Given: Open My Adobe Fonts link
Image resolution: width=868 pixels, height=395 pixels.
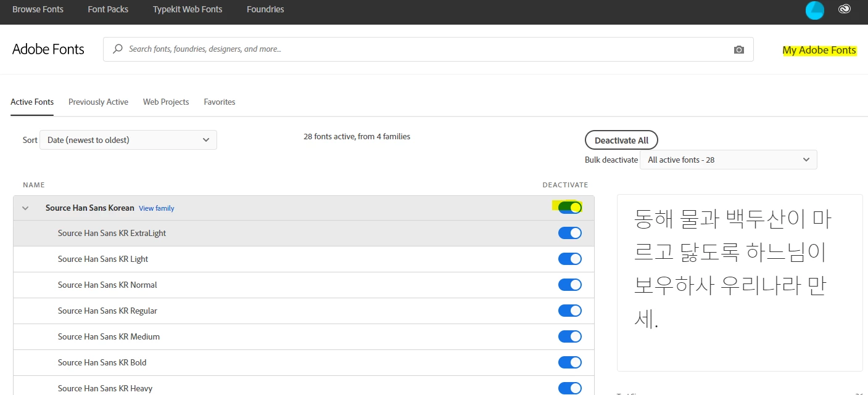Looking at the screenshot, I should pos(819,50).
